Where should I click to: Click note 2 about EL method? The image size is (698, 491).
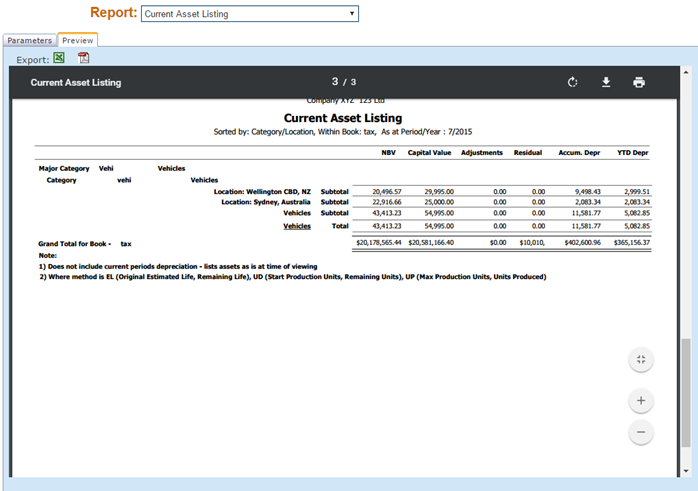[x=292, y=277]
